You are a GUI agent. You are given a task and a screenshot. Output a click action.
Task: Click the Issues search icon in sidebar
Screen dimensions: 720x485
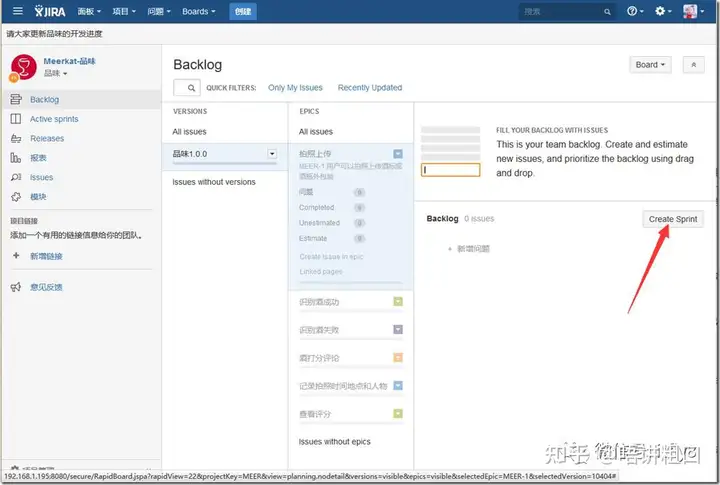point(16,177)
